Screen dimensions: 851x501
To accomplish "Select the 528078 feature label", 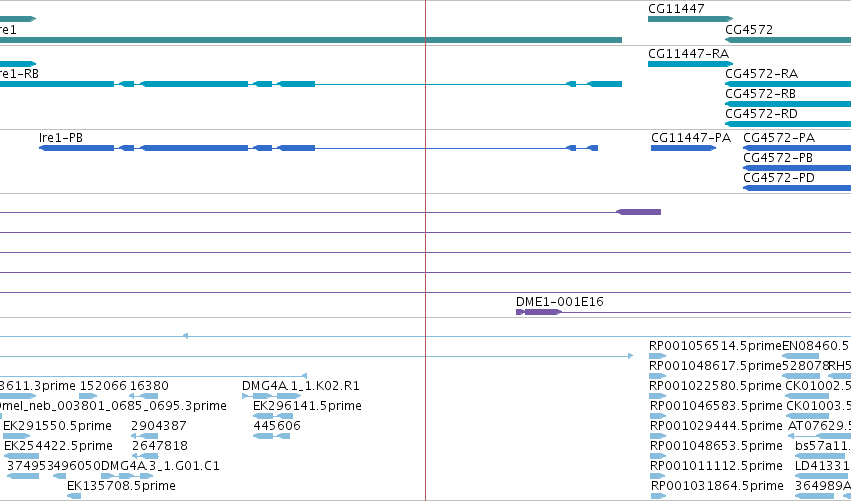I will click(805, 366).
